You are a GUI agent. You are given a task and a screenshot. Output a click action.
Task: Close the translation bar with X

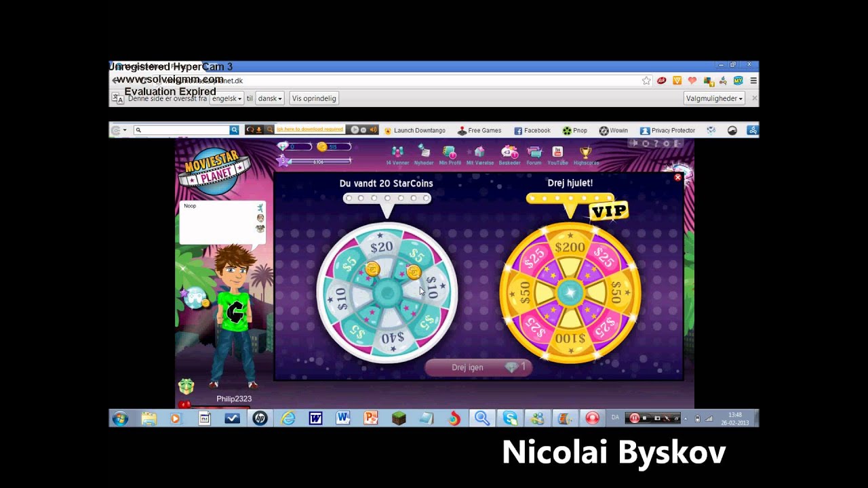(x=754, y=98)
